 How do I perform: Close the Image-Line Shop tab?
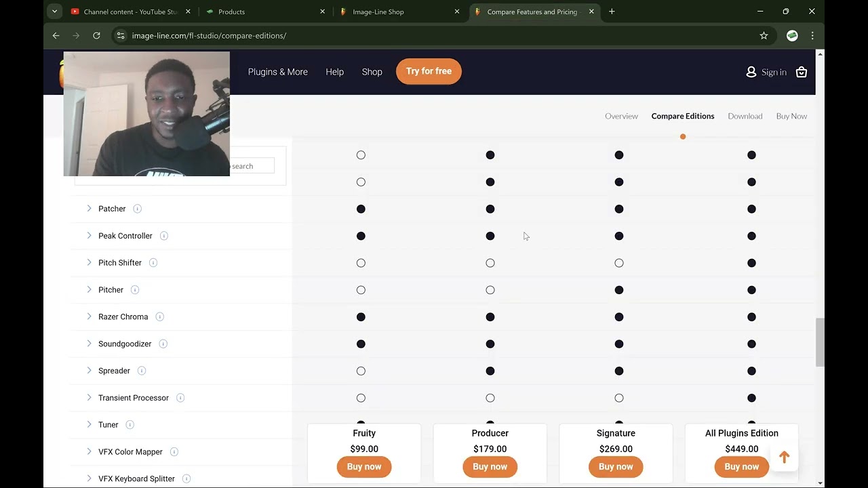click(x=457, y=12)
